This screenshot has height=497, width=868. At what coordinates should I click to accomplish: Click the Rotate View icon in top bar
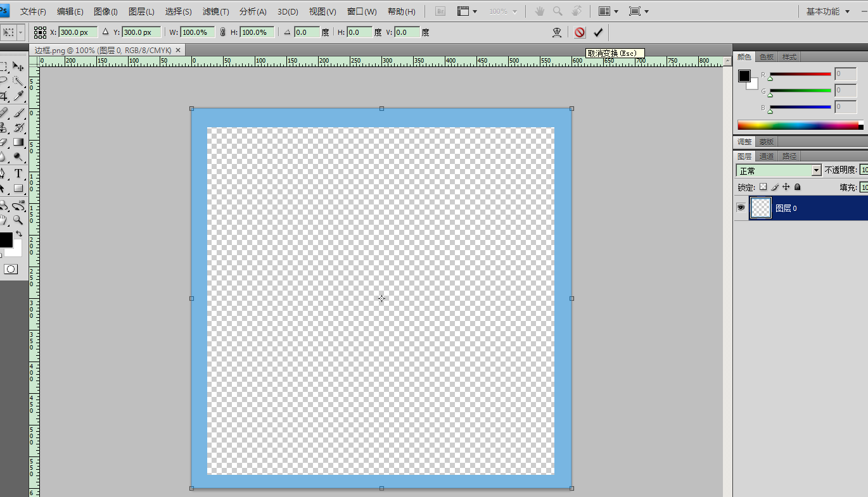577,11
